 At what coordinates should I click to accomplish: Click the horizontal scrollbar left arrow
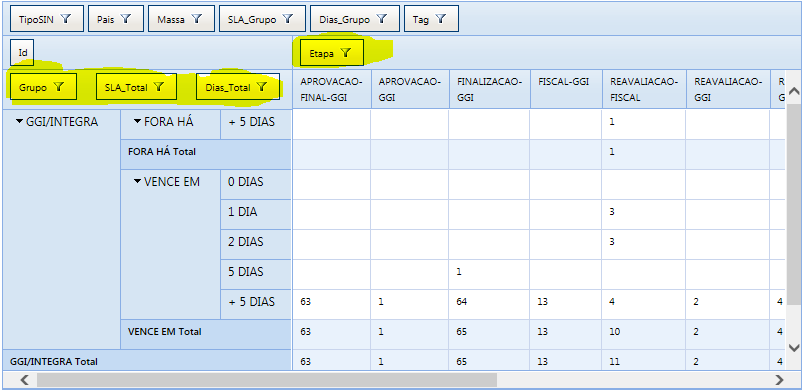[x=25, y=380]
